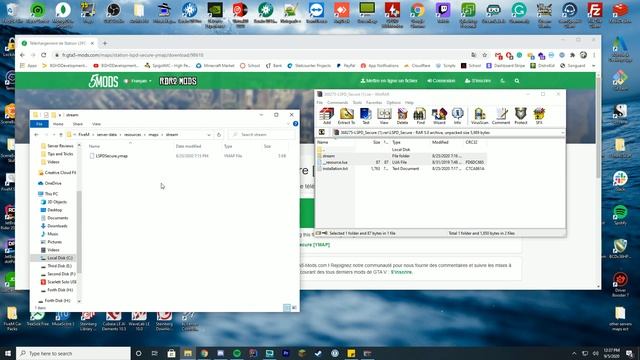Image resolution: width=640 pixels, height=360 pixels.
Task: Show hidden system tray icons
Action: click(574, 353)
